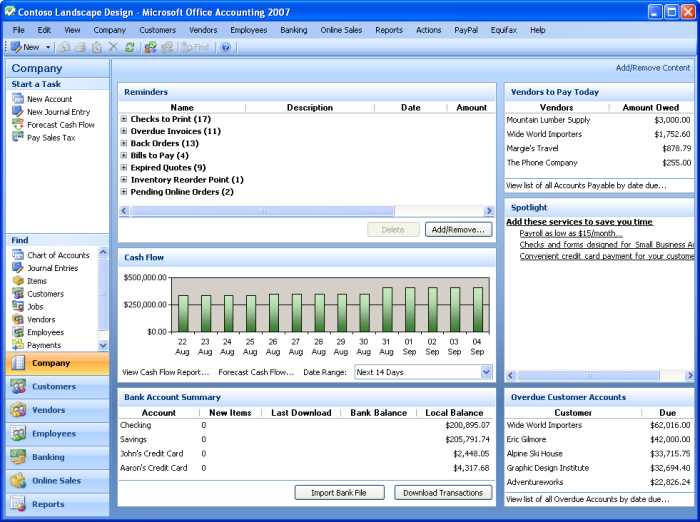Expand the Back Orders reminder group
Screen dimensions: 700x522
(124, 143)
